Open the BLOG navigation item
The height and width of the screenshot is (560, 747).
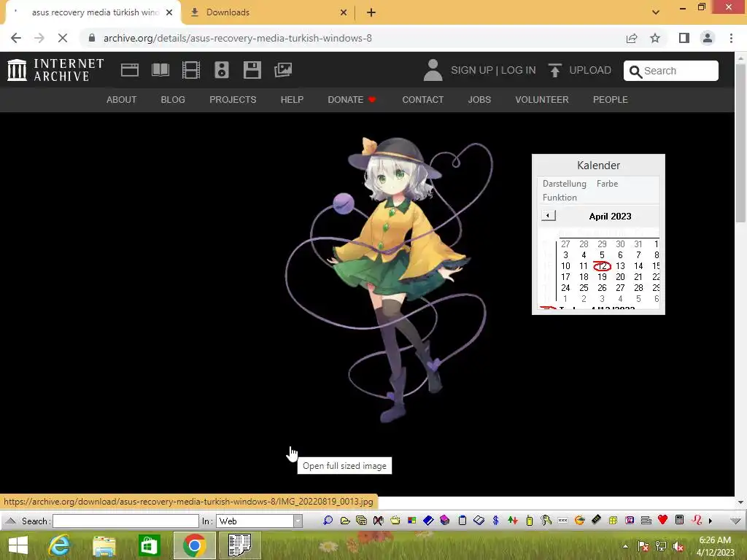coord(173,99)
